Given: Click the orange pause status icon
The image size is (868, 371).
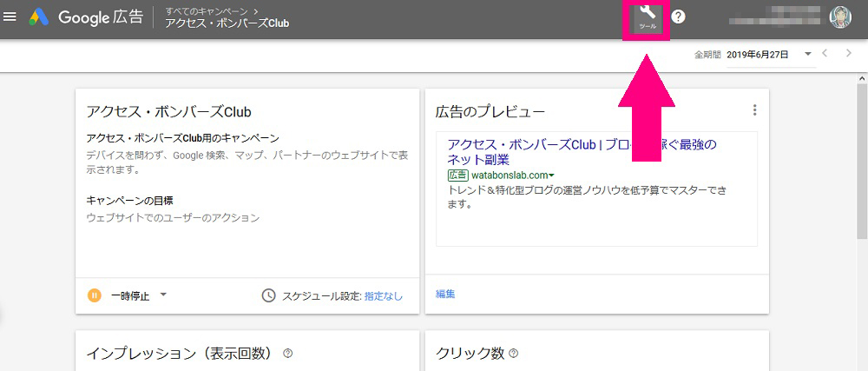Looking at the screenshot, I should pyautogui.click(x=94, y=295).
